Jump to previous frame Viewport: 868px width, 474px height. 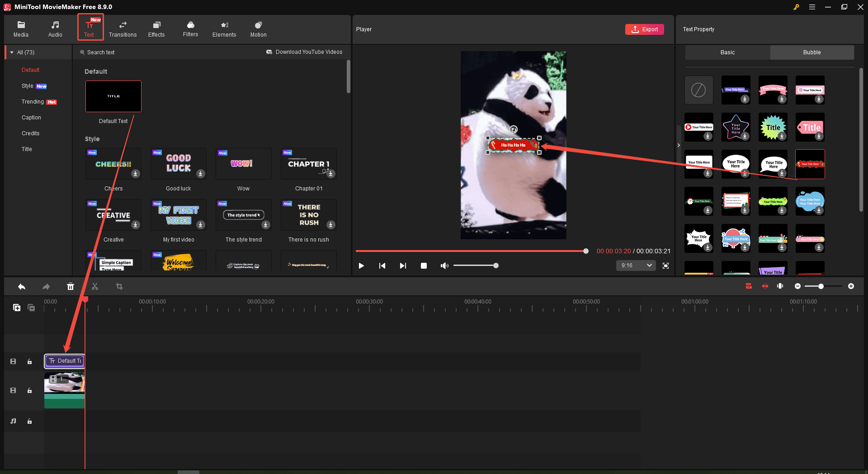(x=382, y=266)
